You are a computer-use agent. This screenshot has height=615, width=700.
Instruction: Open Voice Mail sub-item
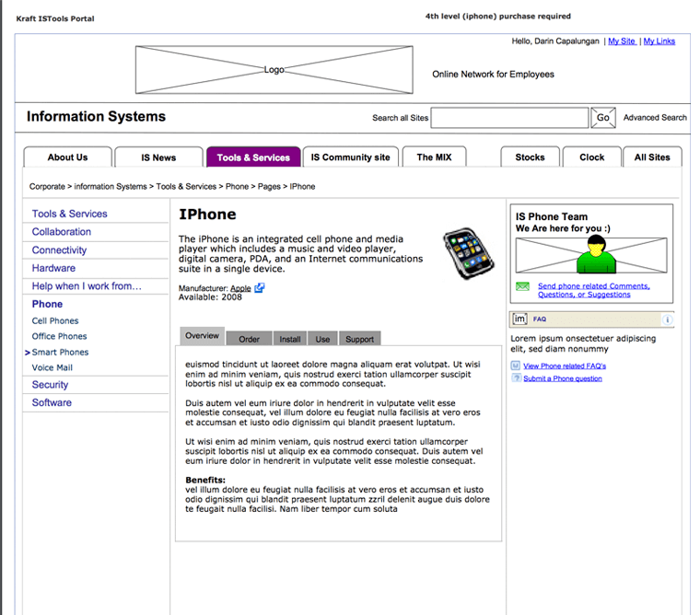tap(52, 367)
